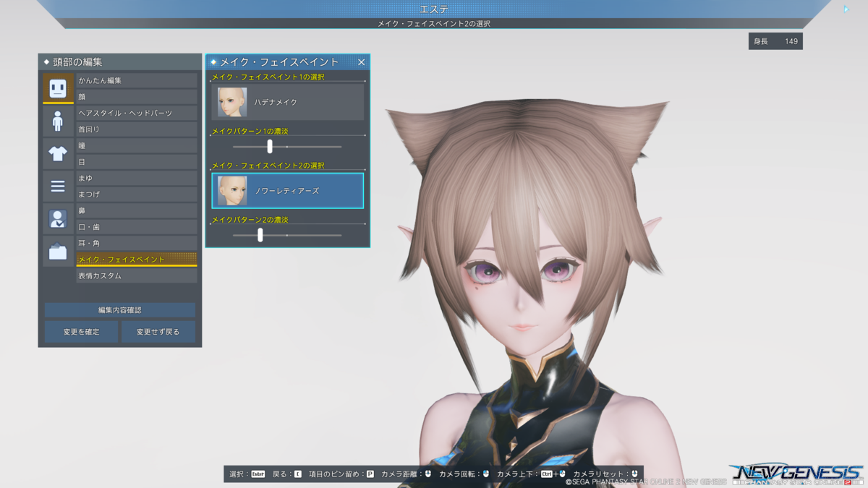Click the カメラリセット mouse icon
This screenshot has height=488, width=868.
tap(634, 474)
